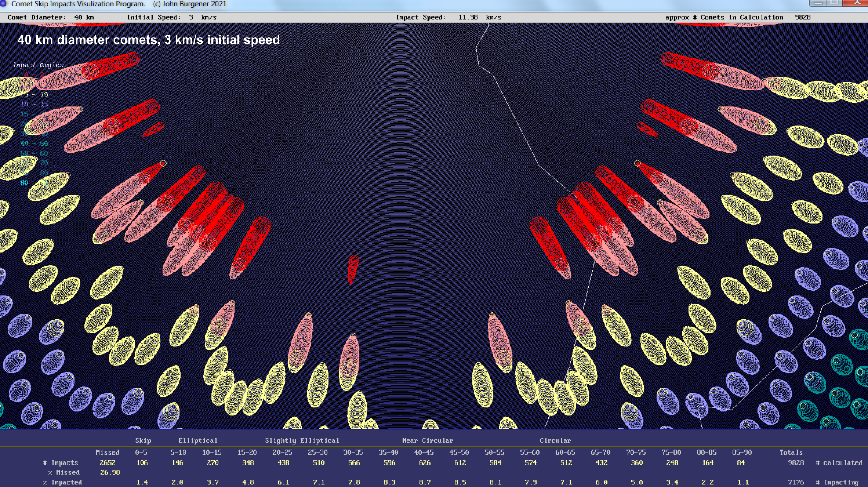Select the 10 - 15 impact angle legend entry
Viewport: 868px width, 487px height.
pos(34,104)
